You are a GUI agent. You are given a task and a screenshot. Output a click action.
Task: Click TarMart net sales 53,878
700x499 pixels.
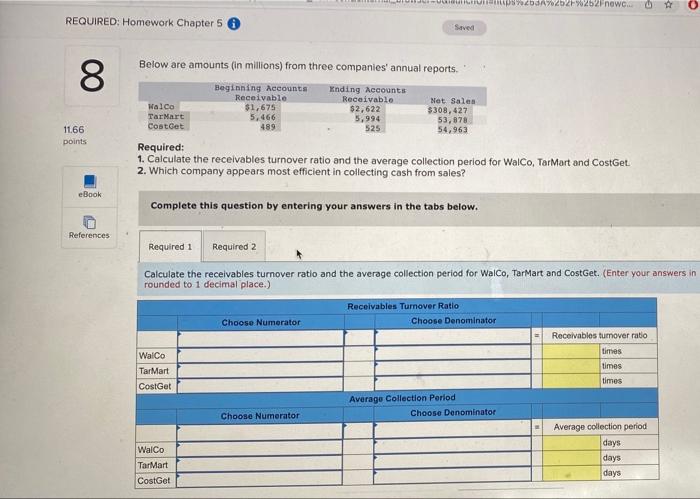pos(453,120)
